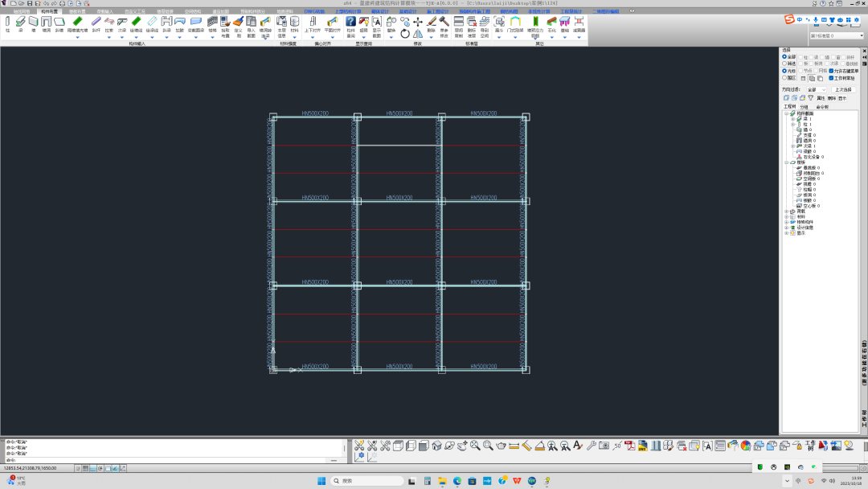Open dropdown arrow under 隔墙填充墙
Screen dimensions: 868x489
point(77,37)
